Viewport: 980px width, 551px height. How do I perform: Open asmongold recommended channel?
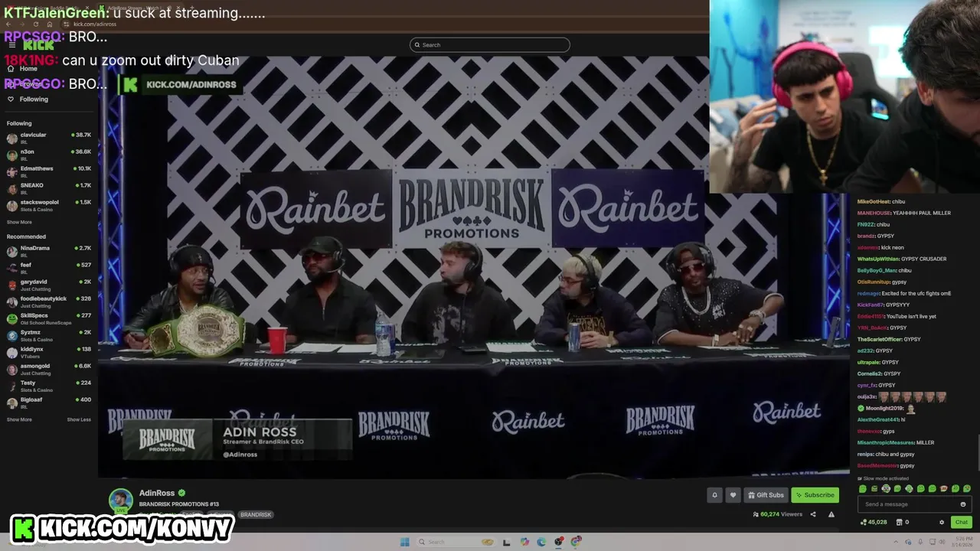point(49,369)
